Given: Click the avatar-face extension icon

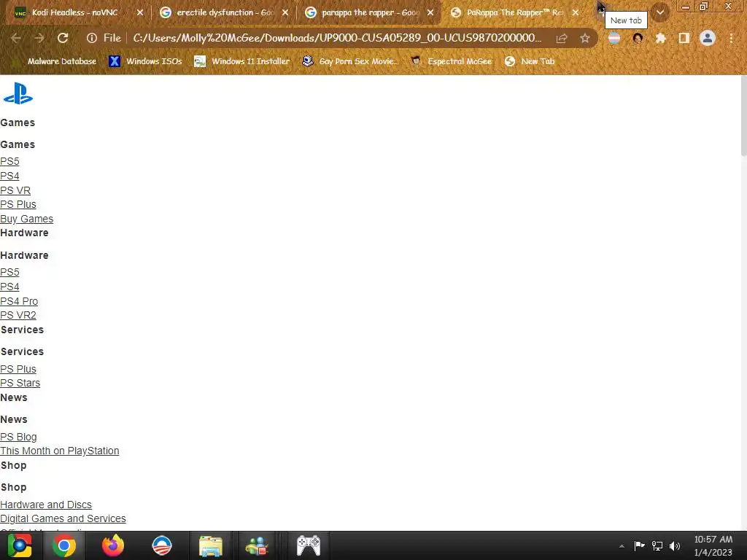Looking at the screenshot, I should pyautogui.click(x=638, y=38).
